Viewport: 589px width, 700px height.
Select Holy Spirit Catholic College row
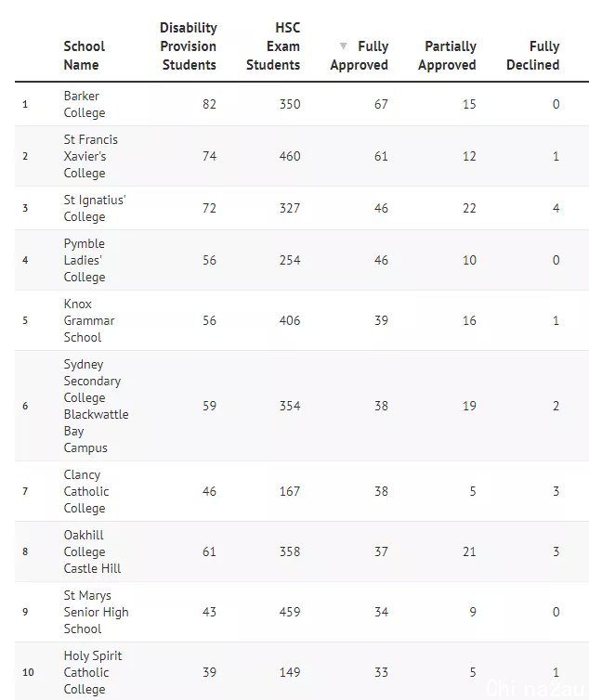point(302,671)
